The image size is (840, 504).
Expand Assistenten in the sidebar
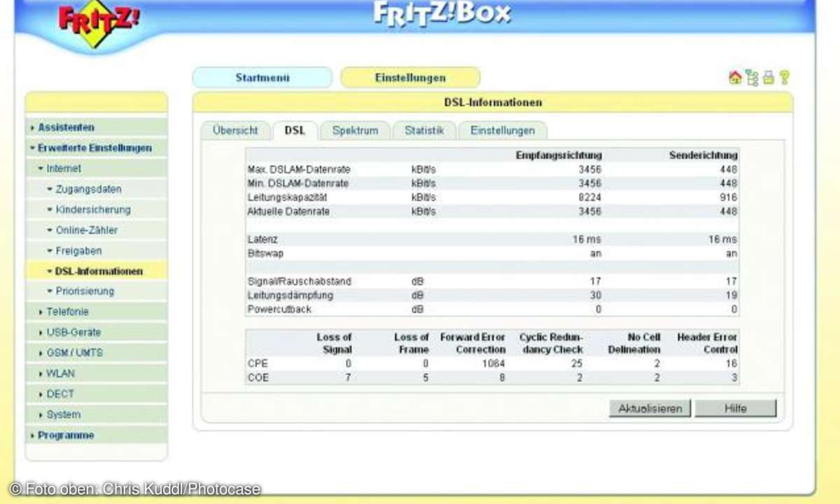(97, 127)
